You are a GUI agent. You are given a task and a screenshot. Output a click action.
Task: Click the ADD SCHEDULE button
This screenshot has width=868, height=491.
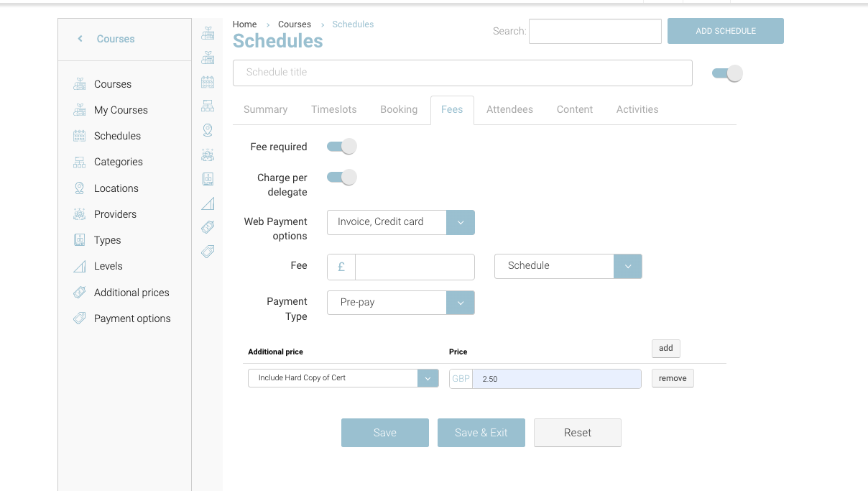tap(725, 32)
